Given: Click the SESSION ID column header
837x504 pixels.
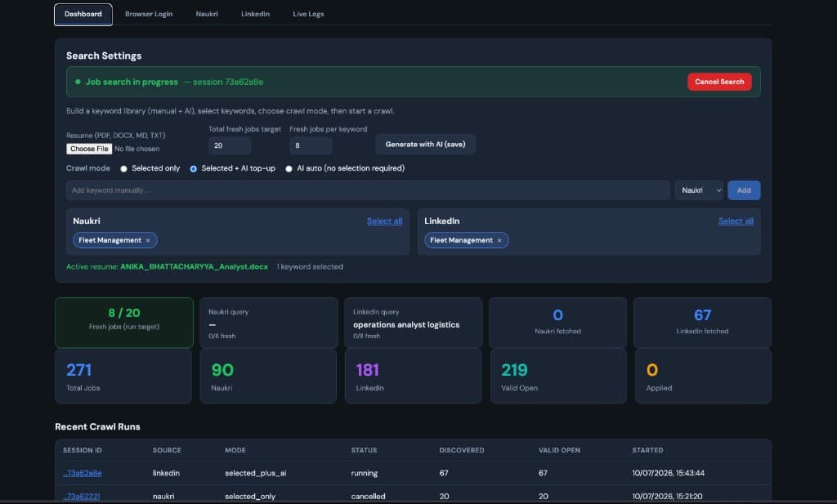Looking at the screenshot, I should pyautogui.click(x=83, y=450).
